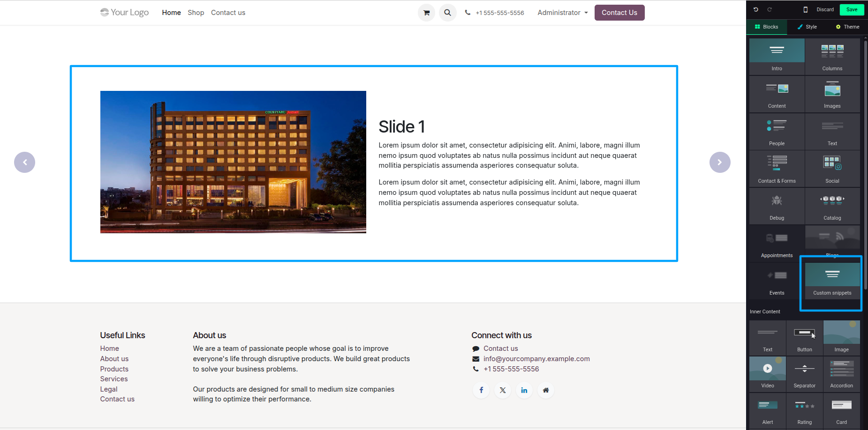Pick the Alert inner content snippet
The width and height of the screenshot is (868, 430).
point(768,410)
